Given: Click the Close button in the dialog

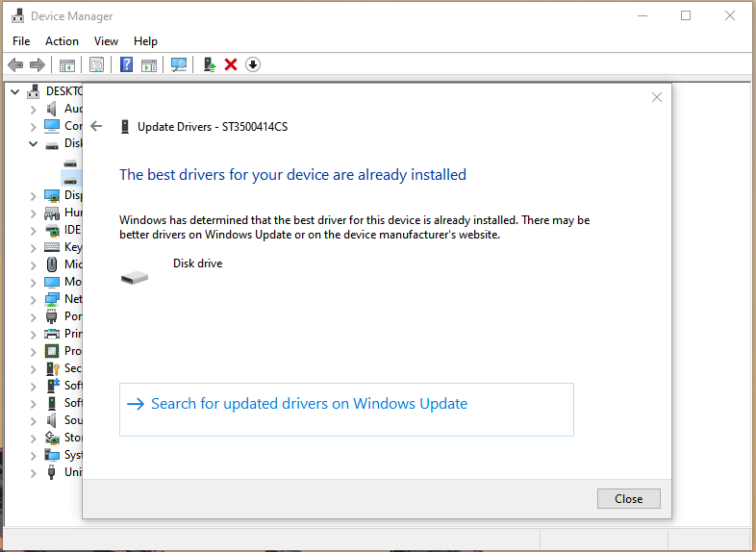Looking at the screenshot, I should [629, 498].
